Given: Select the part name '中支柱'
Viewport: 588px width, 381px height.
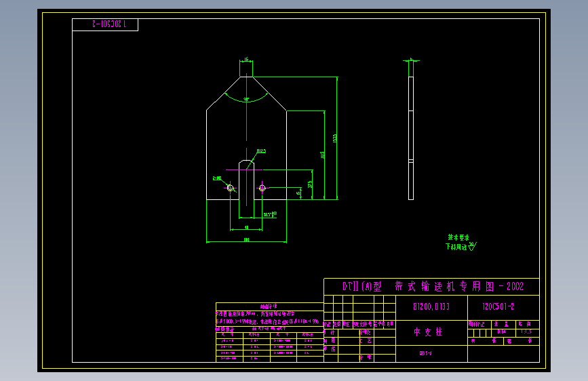Looking at the screenshot, I should [428, 332].
